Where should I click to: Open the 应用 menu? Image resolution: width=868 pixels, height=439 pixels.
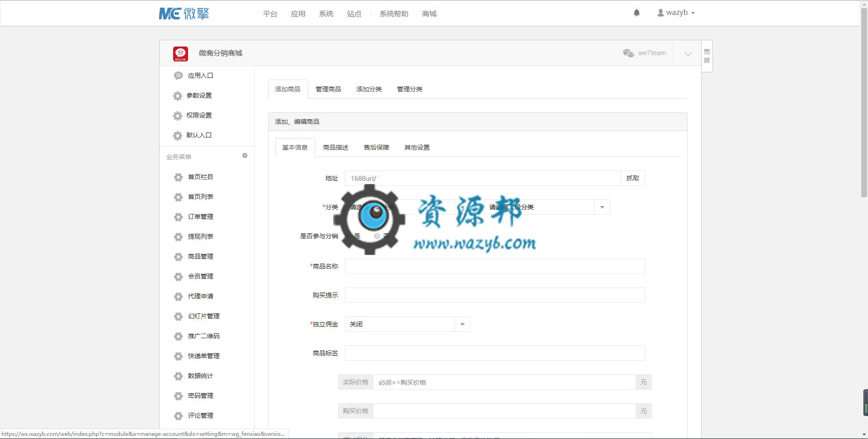click(x=298, y=14)
